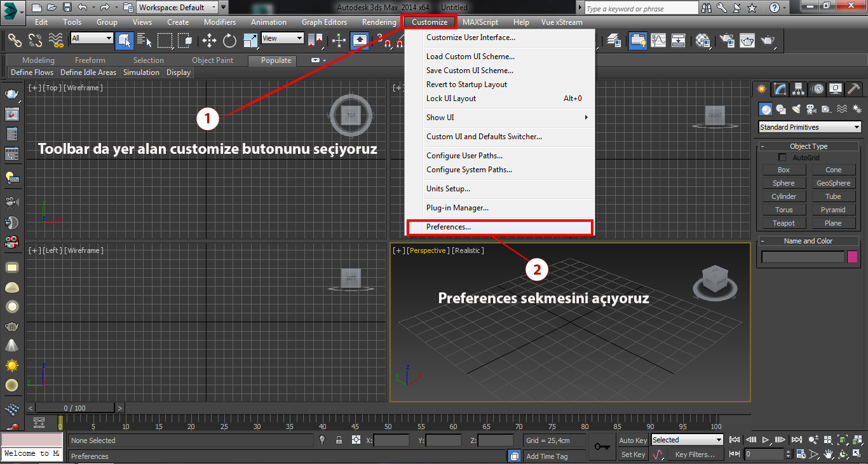Select the Systems category icon

(856, 109)
